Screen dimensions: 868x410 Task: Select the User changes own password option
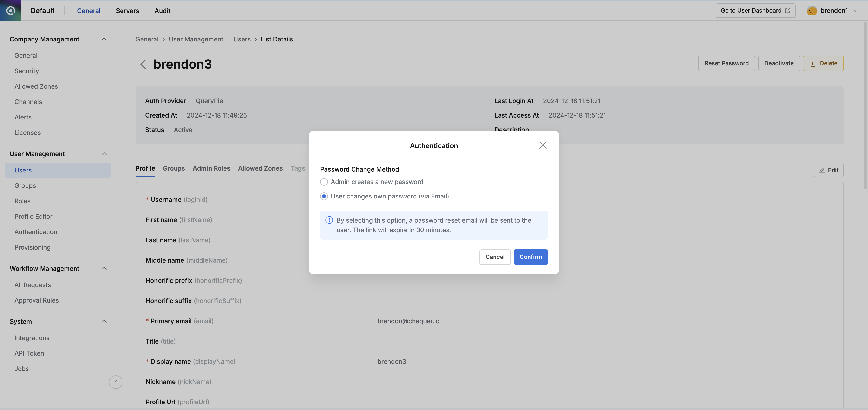324,196
